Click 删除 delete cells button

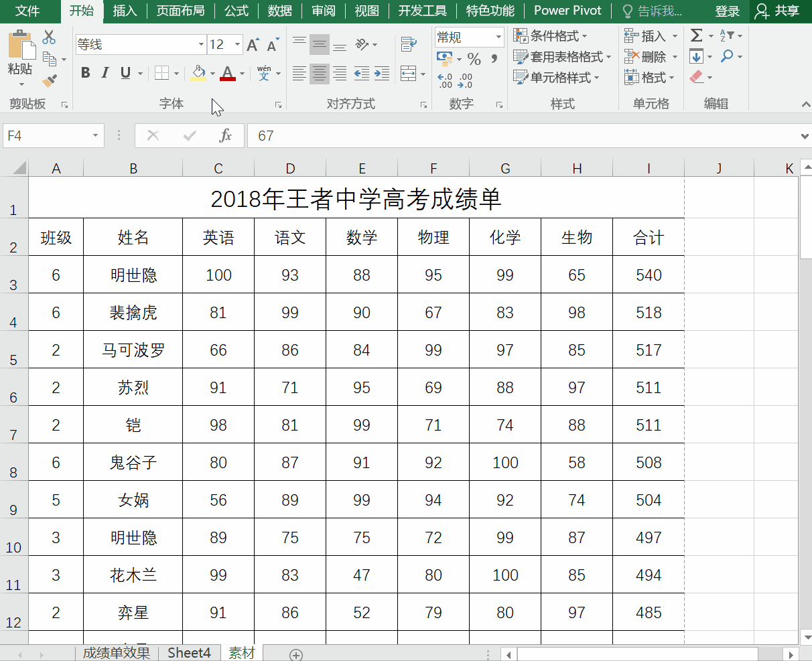(651, 57)
